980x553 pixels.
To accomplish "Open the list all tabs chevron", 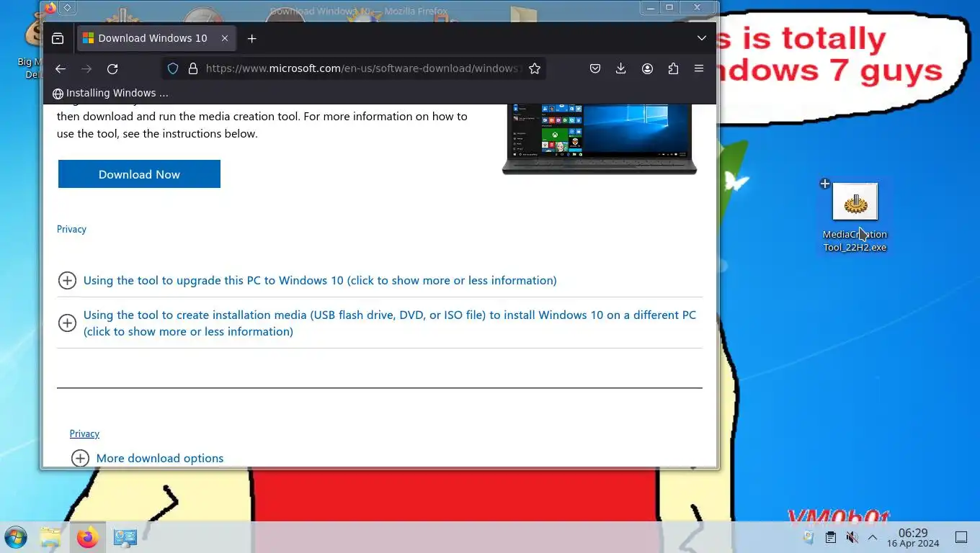I will pyautogui.click(x=701, y=38).
